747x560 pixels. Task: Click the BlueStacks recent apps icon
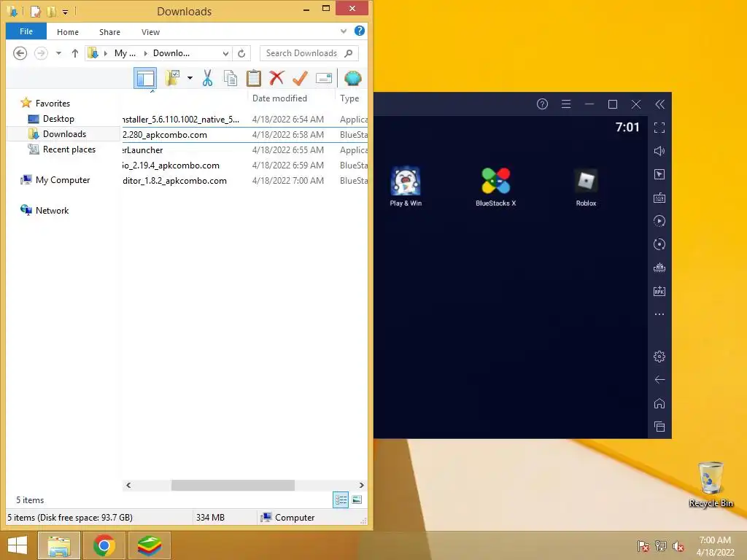coord(659,427)
